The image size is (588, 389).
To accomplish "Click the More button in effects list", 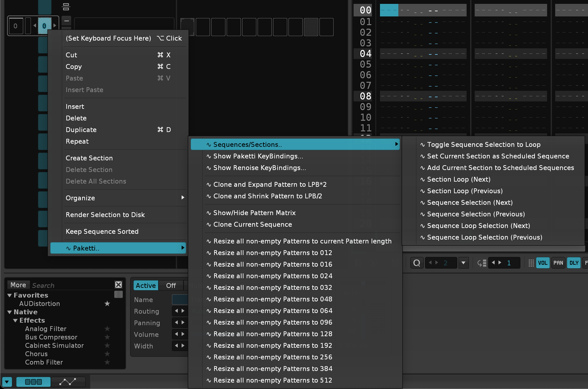I will (18, 285).
